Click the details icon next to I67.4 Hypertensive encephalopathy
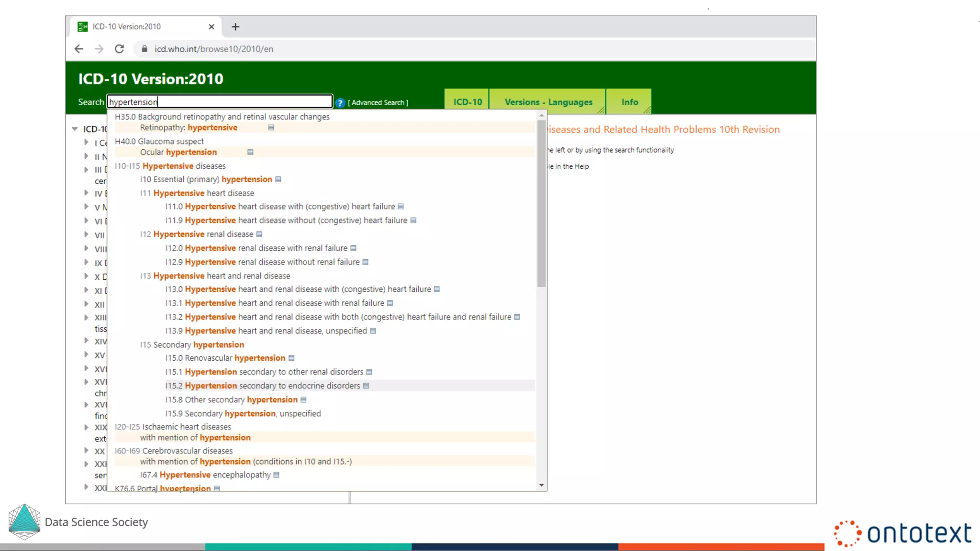Image resolution: width=980 pixels, height=551 pixels. (276, 475)
